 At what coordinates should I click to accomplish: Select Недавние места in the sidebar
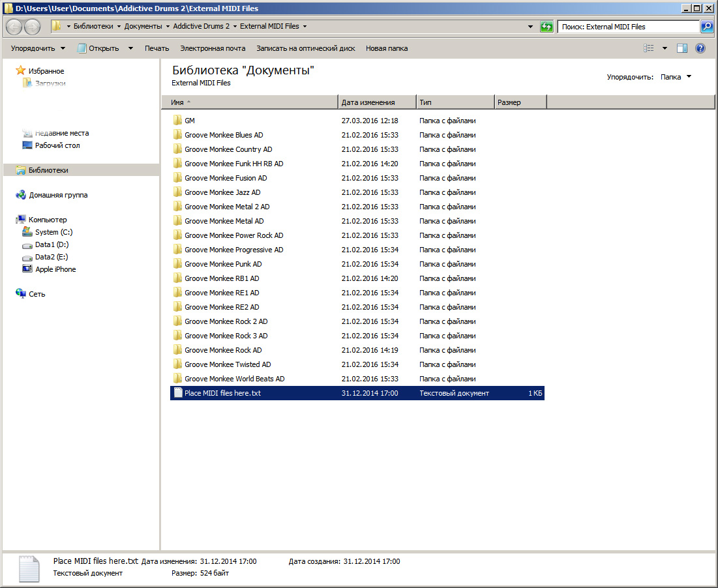[x=62, y=133]
